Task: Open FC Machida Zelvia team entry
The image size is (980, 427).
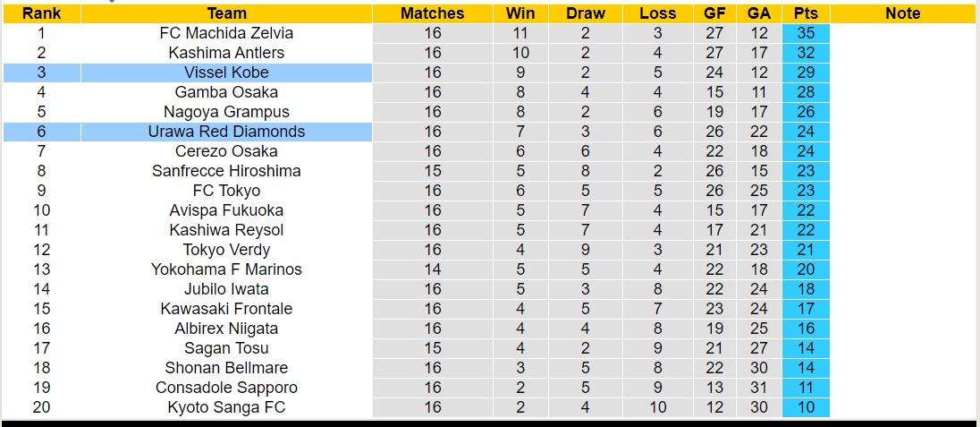Action: pos(226,33)
